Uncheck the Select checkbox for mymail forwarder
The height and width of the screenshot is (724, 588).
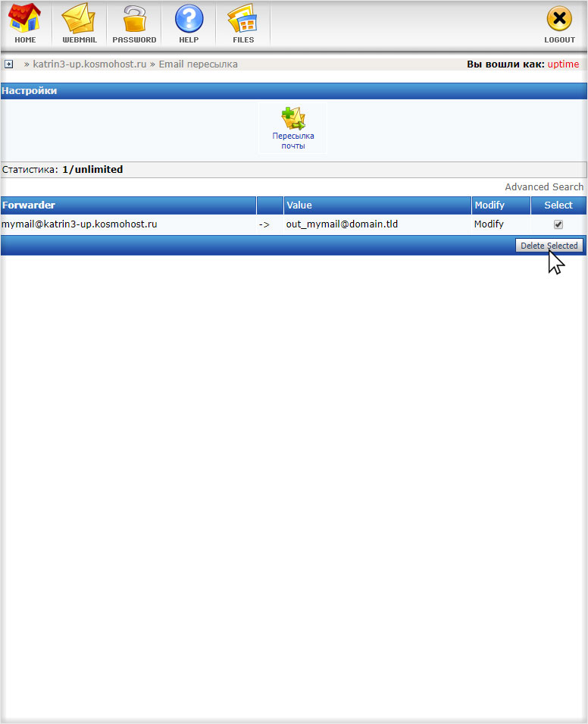tap(558, 224)
